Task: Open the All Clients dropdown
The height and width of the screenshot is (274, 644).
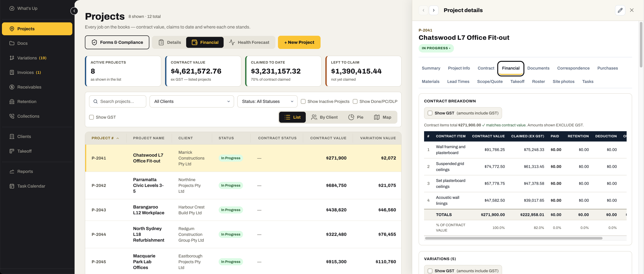Action: (x=192, y=101)
